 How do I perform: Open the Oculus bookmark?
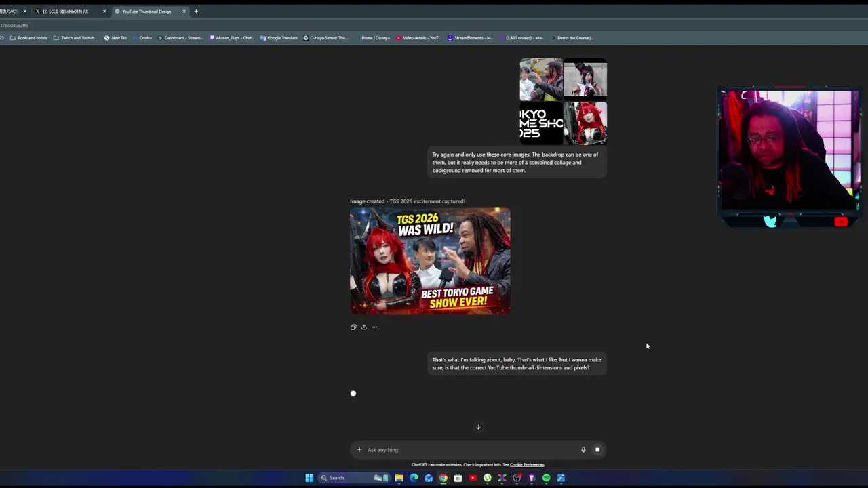(x=142, y=38)
